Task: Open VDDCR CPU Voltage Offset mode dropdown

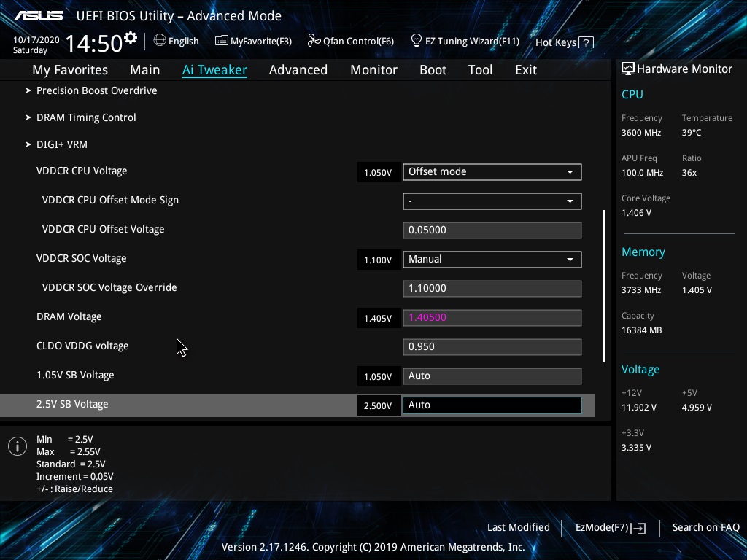Action: [492, 172]
